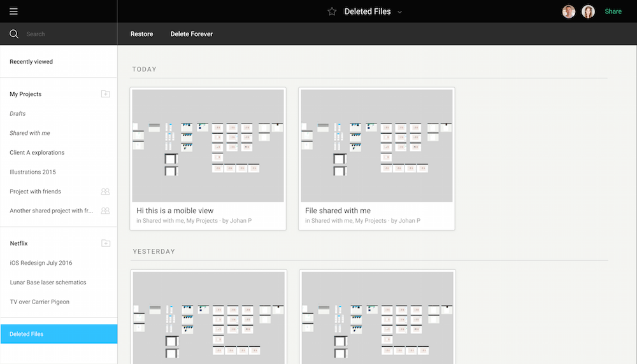
Task: Click the male user avatar
Action: coord(568,11)
